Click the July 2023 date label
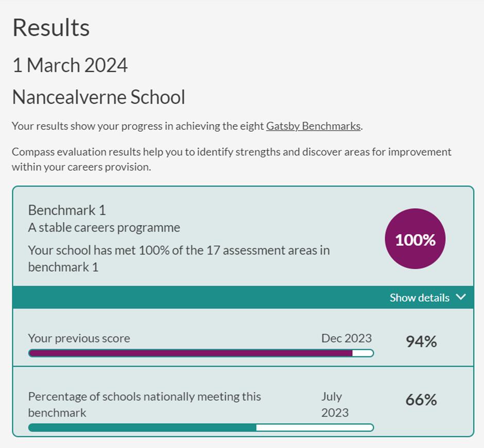Image resolution: width=484 pixels, height=448 pixels. pos(335,404)
